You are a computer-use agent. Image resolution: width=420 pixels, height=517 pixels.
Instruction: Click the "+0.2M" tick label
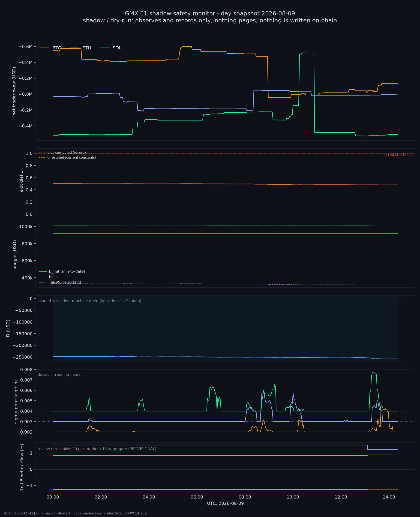pos(25,78)
